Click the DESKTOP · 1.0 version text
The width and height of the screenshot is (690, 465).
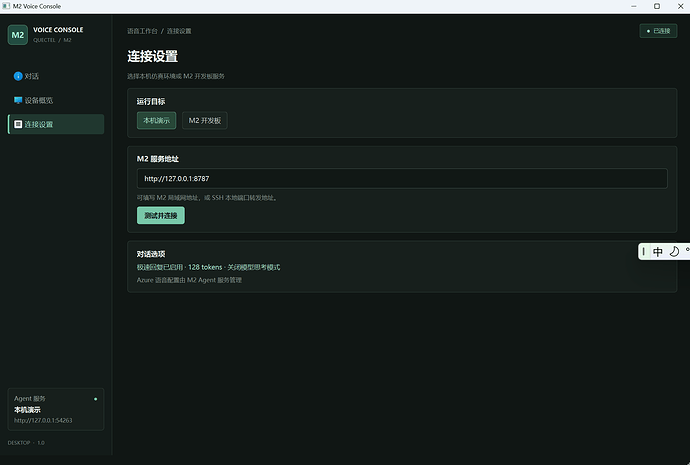[x=26, y=443]
